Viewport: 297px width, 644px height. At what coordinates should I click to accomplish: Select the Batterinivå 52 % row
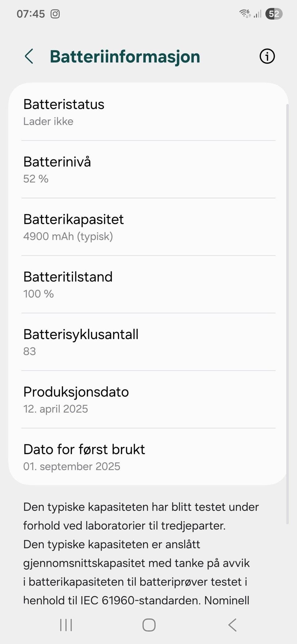pos(148,170)
